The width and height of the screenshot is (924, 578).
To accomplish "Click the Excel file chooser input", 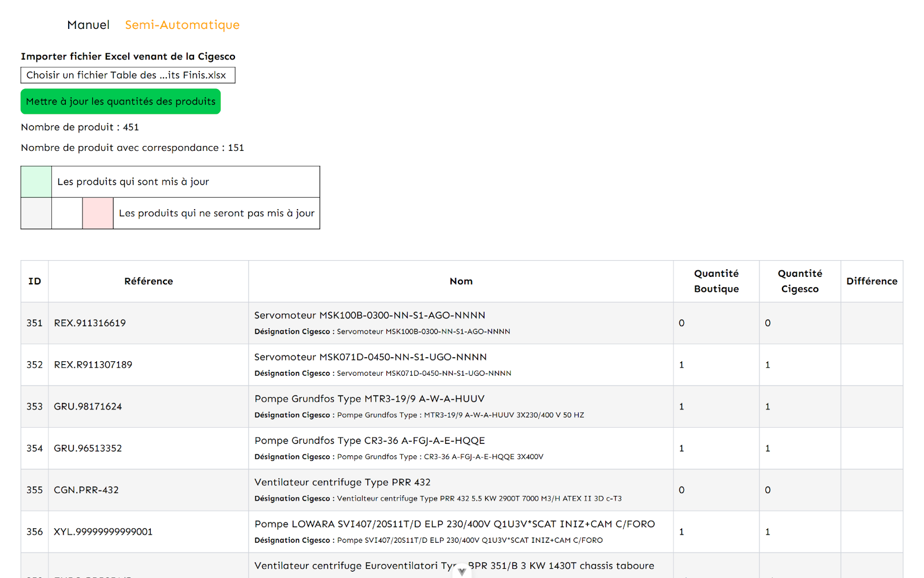I will point(128,75).
